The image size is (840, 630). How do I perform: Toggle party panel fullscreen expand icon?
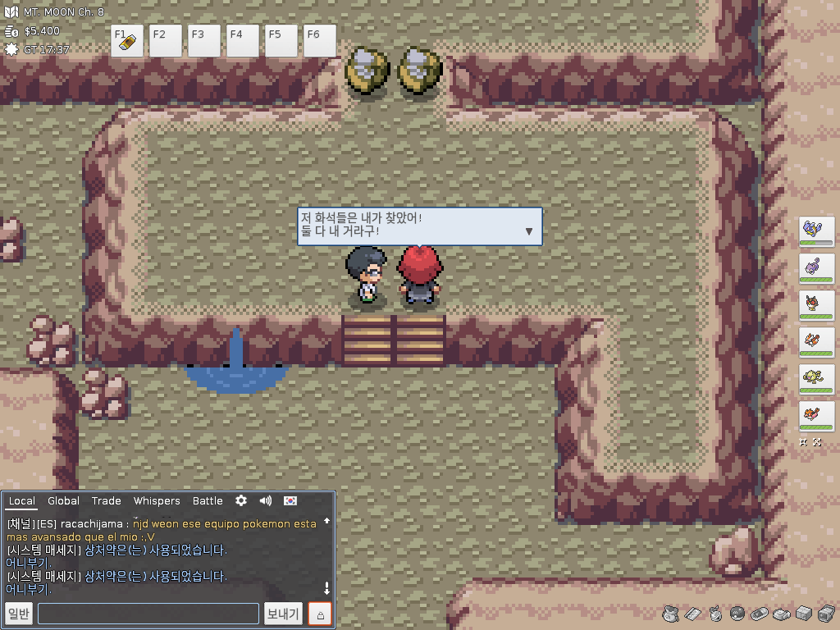pos(815,442)
